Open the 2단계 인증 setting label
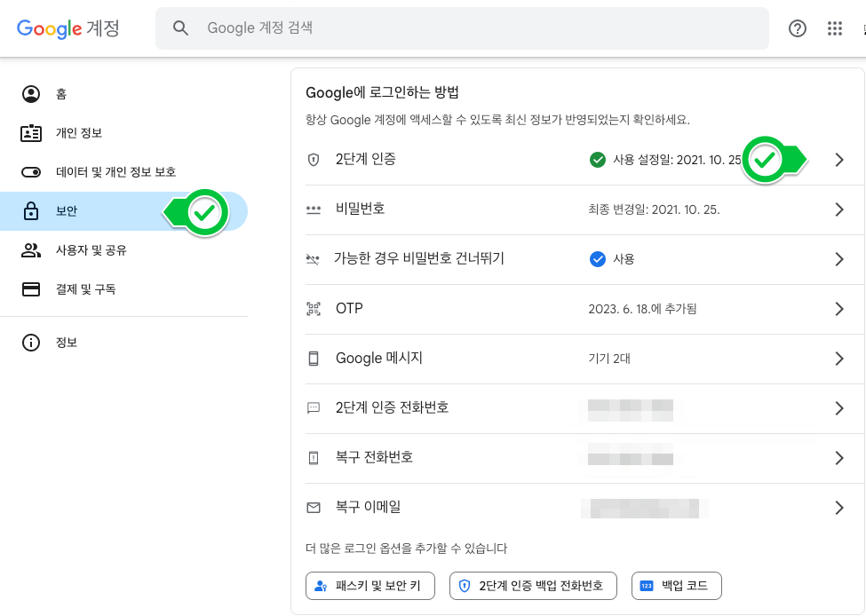 point(366,160)
